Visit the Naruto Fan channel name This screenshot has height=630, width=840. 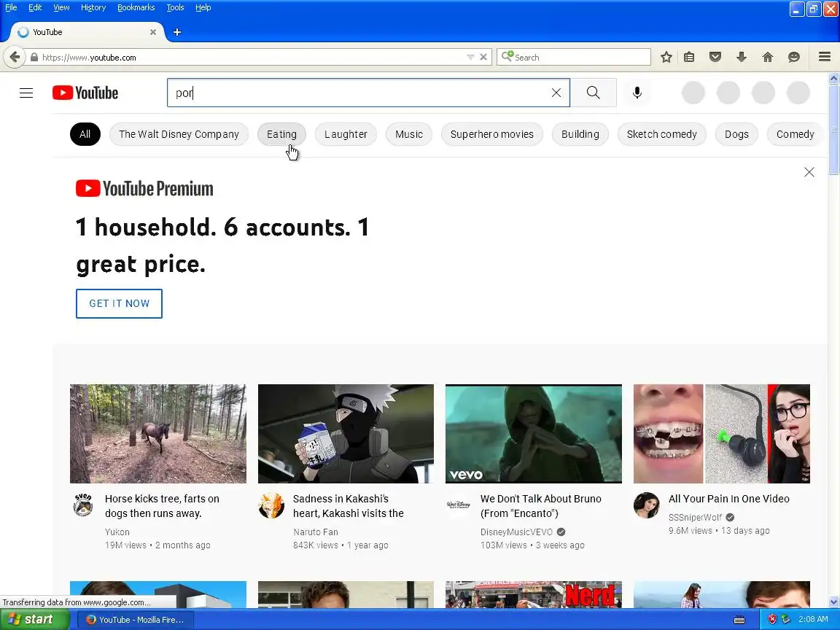tap(316, 532)
